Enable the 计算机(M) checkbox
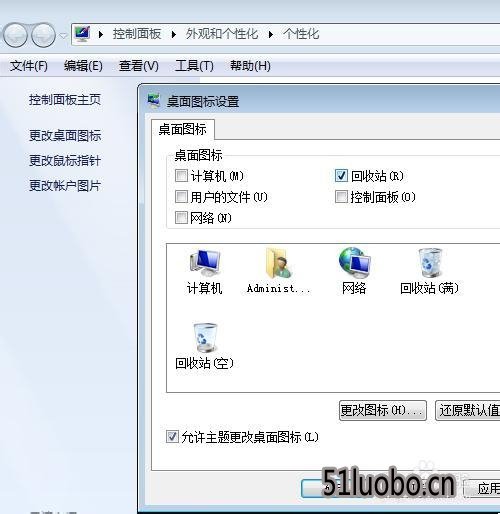The height and width of the screenshot is (514, 500). click(181, 175)
